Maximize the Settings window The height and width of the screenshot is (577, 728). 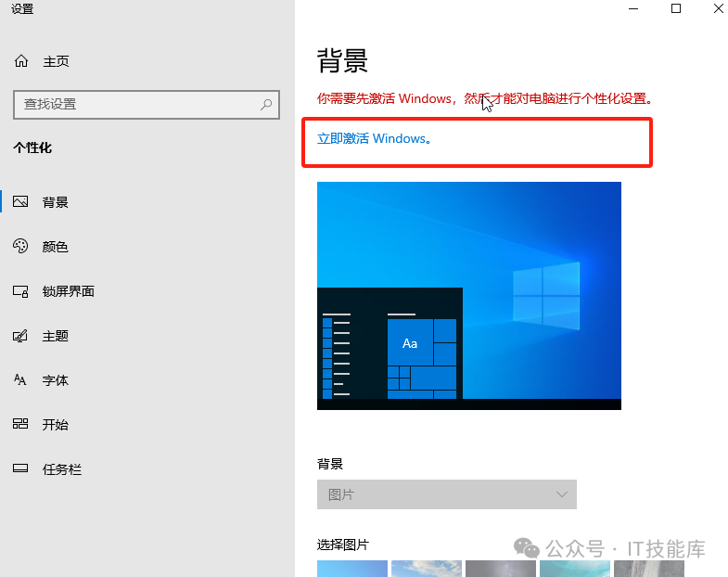point(675,9)
